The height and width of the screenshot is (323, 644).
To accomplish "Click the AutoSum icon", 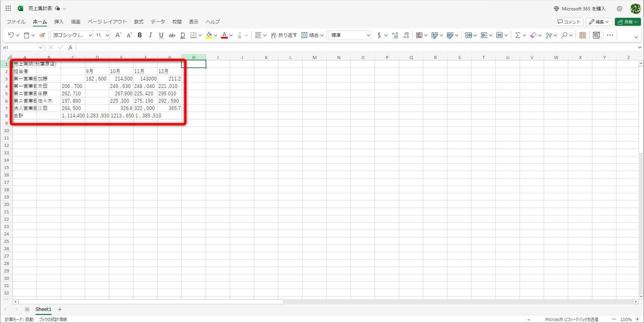I will tap(518, 35).
